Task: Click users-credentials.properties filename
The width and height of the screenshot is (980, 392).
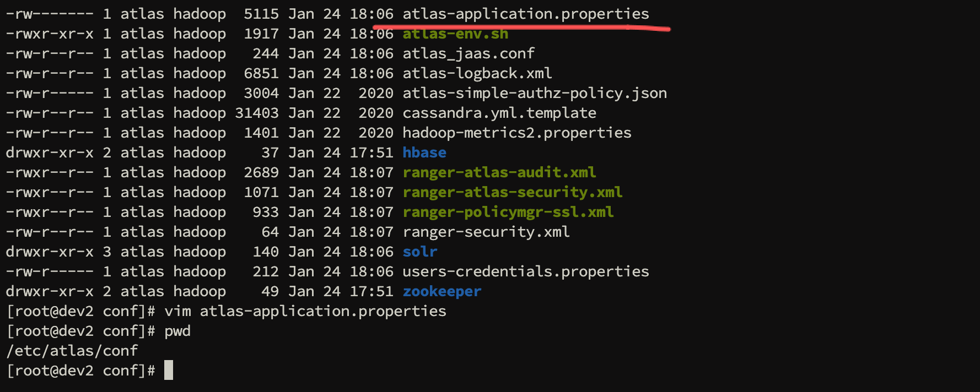Action: 525,271
